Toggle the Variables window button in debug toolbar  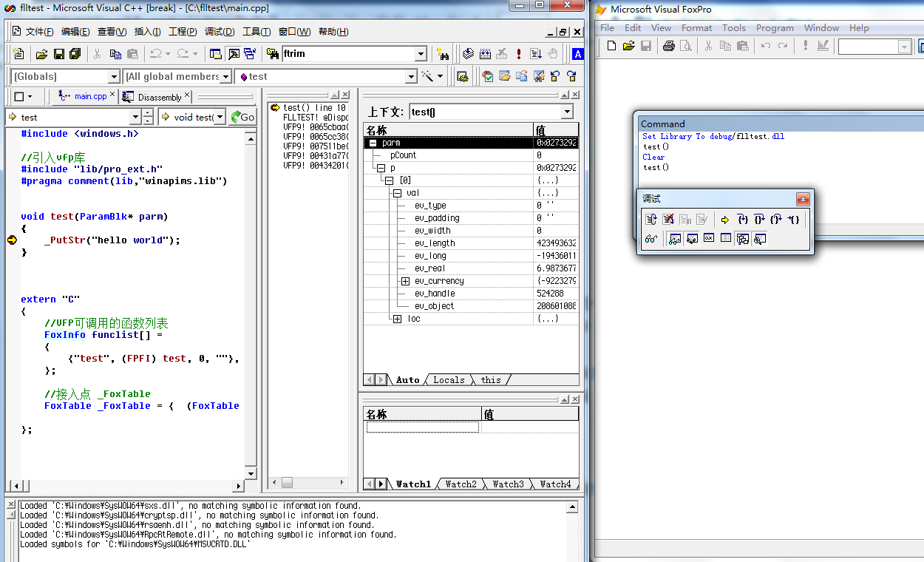[691, 238]
